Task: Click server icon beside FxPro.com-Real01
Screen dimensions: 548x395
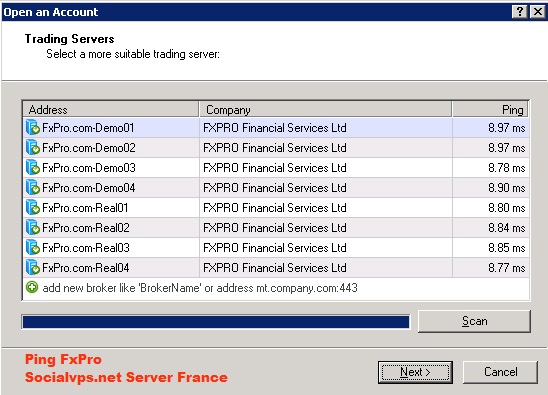Action: coord(33,208)
